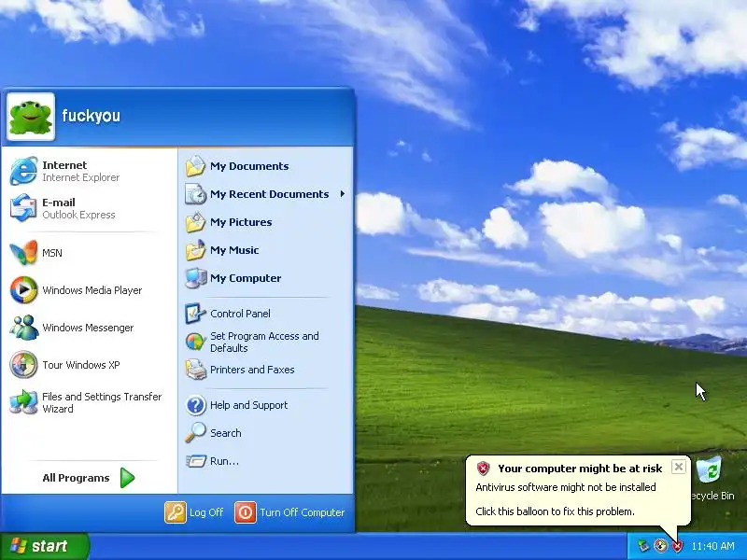Click the red Turn Off Computer icon
Viewport: 747px width, 560px height.
(x=246, y=512)
